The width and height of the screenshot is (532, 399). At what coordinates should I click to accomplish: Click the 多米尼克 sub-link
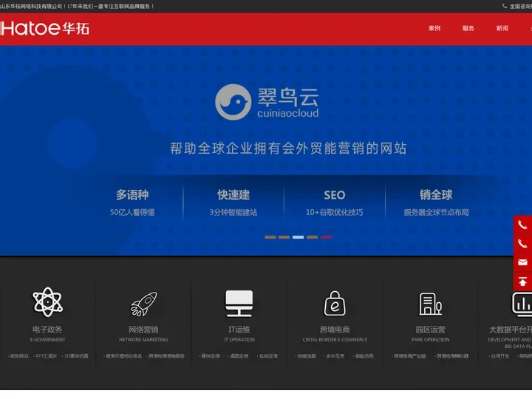pyautogui.click(x=334, y=356)
